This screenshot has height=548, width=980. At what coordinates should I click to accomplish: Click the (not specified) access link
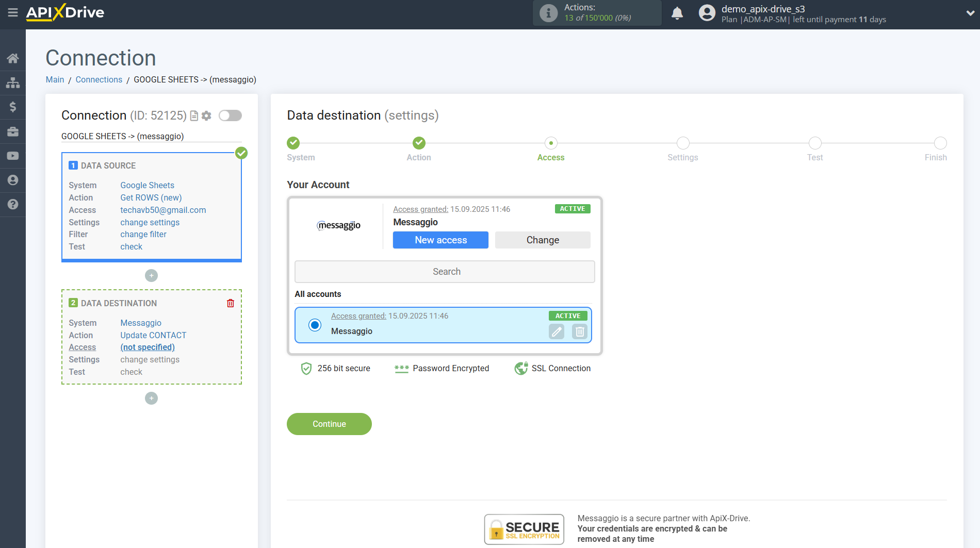[148, 347]
